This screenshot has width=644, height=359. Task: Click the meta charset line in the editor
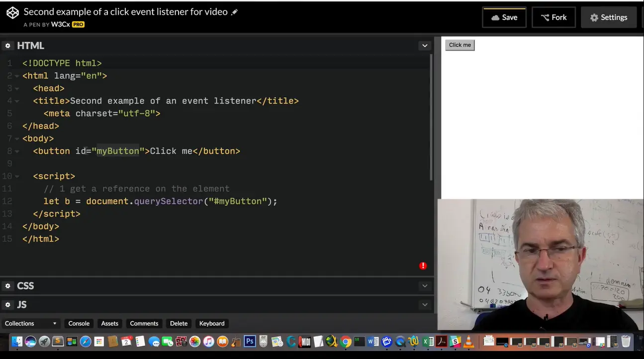102,114
